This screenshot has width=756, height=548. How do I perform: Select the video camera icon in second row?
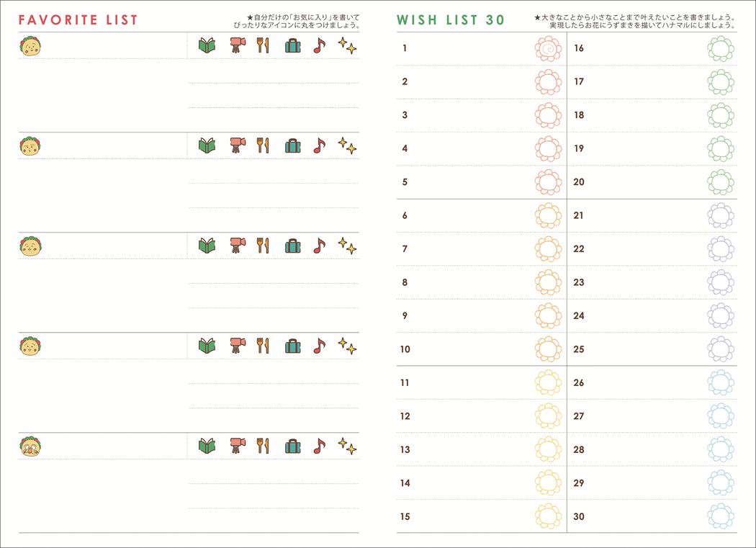tap(237, 145)
